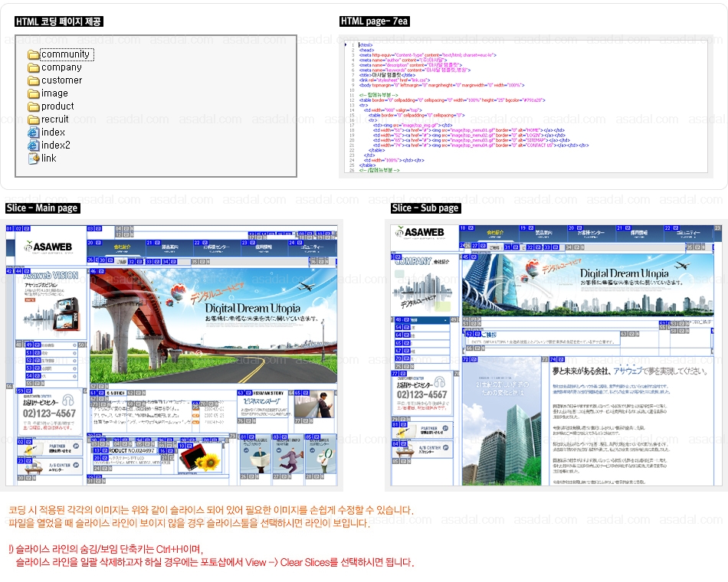Open コミュニティー menu on the Main page slice

point(312,247)
